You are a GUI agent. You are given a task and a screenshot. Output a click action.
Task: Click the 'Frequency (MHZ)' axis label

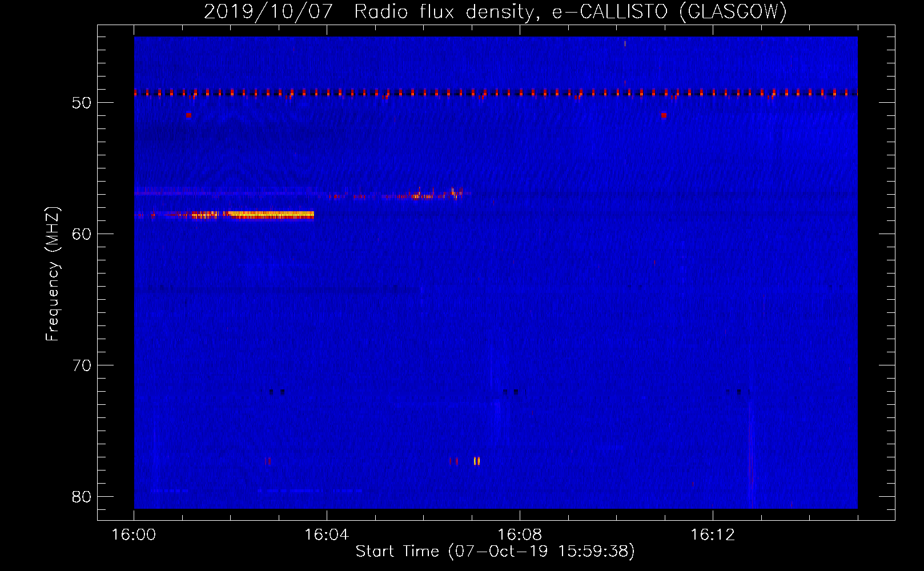(x=53, y=274)
